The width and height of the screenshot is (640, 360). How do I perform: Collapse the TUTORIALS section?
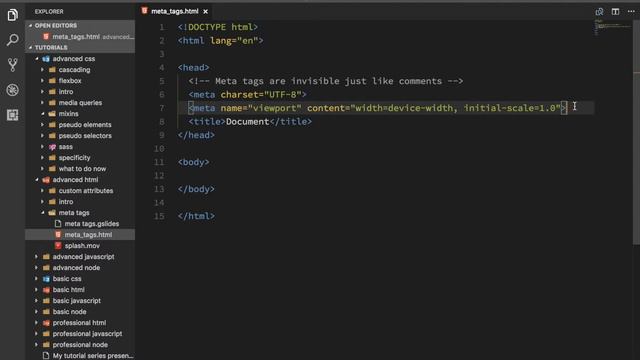(80, 47)
